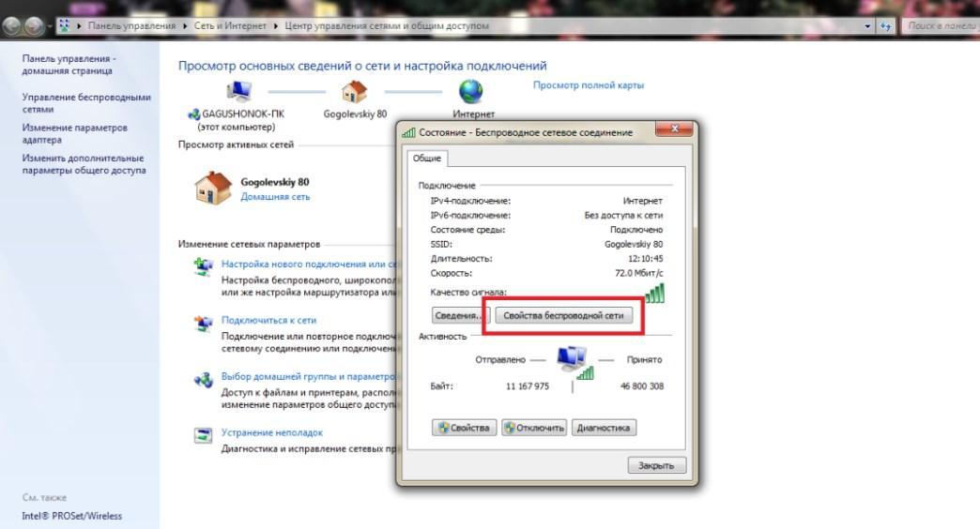Viewport: 980px width, 529px height.
Task: Click the Устранение неполадок troubleshooting icon
Action: [203, 434]
